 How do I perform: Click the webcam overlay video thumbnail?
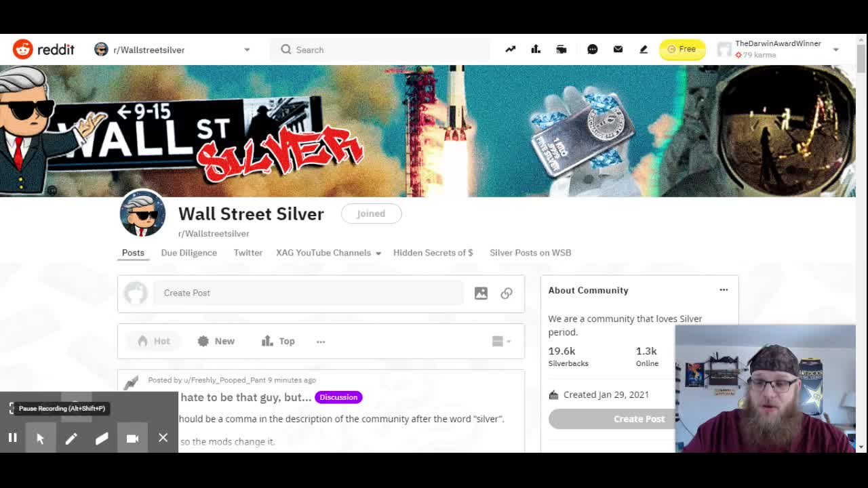pos(765,388)
